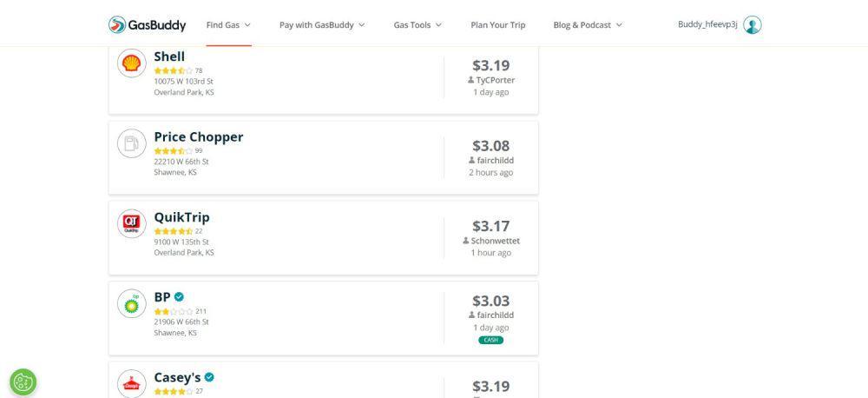Click the Casey's station logo

[132, 383]
